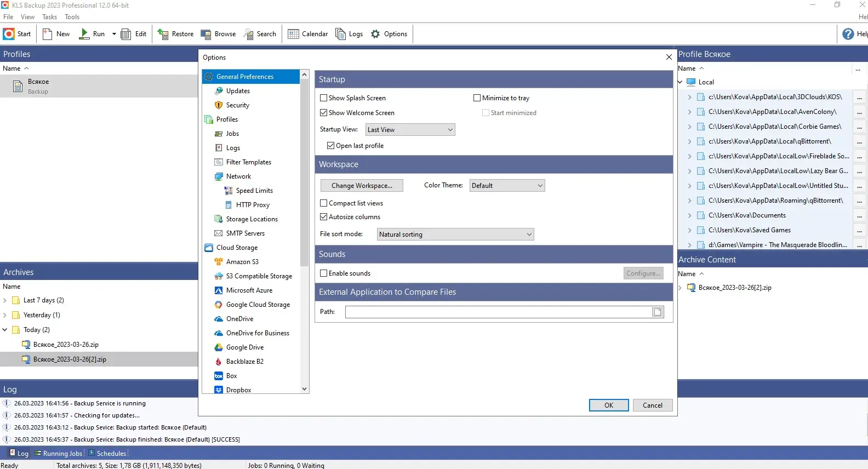Close the Options dialog
Viewport: 868px width, 469px height.
click(x=669, y=58)
